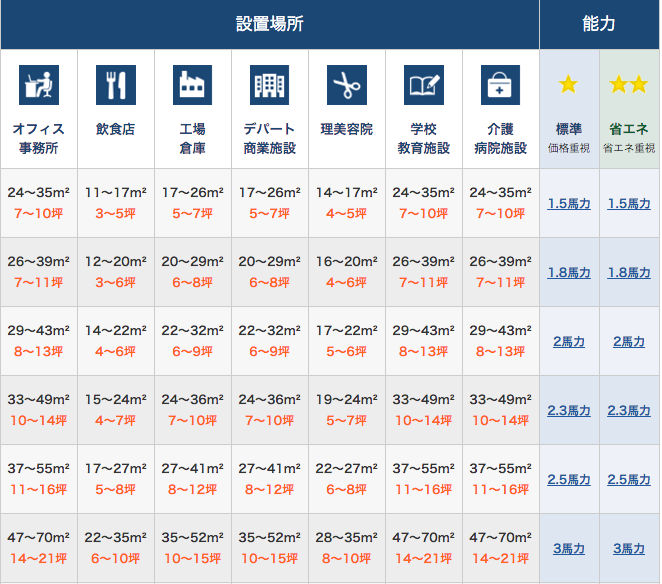
Task: Click the 理美容院 label
Action: point(347,129)
